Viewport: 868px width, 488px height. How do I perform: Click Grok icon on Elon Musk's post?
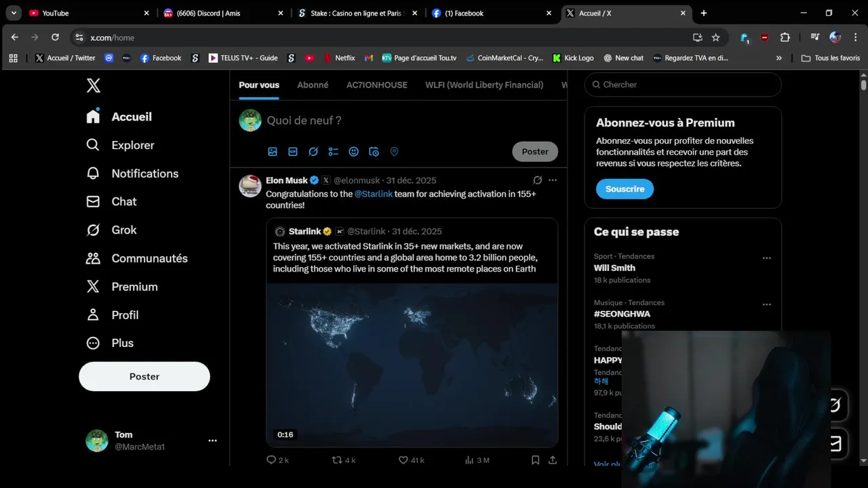pyautogui.click(x=537, y=180)
